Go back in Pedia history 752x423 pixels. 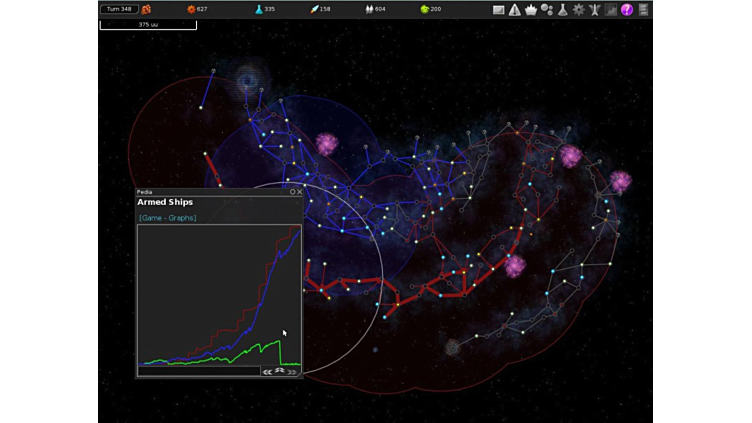(x=267, y=371)
